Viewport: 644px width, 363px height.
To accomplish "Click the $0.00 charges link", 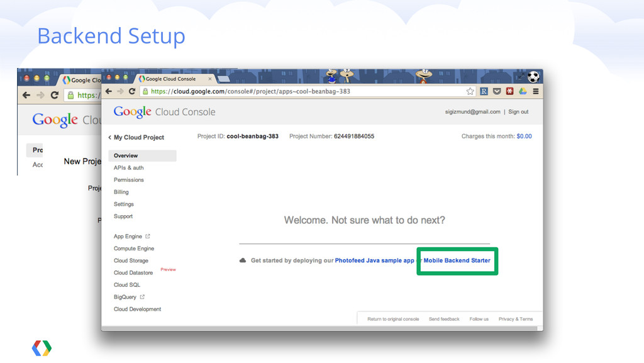I will [524, 137].
